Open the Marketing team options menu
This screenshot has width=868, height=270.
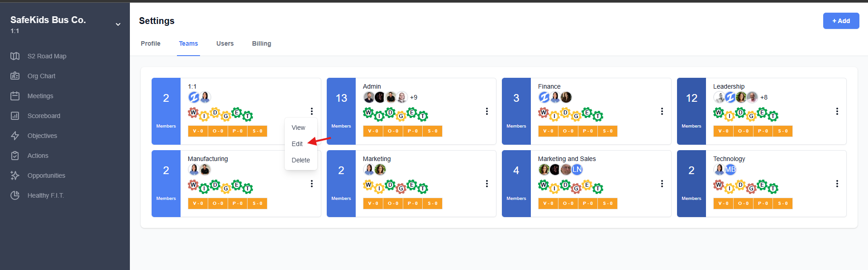[x=486, y=184]
